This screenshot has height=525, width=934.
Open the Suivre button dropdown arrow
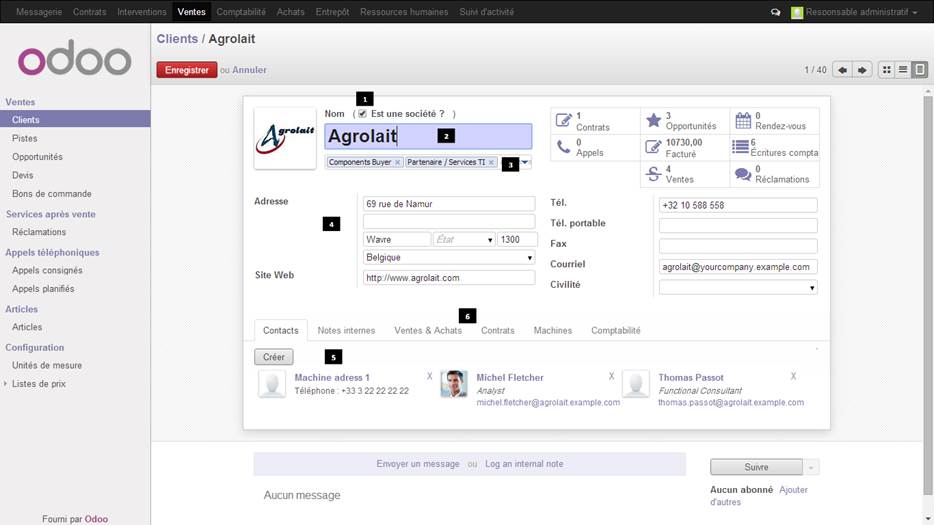(x=811, y=467)
